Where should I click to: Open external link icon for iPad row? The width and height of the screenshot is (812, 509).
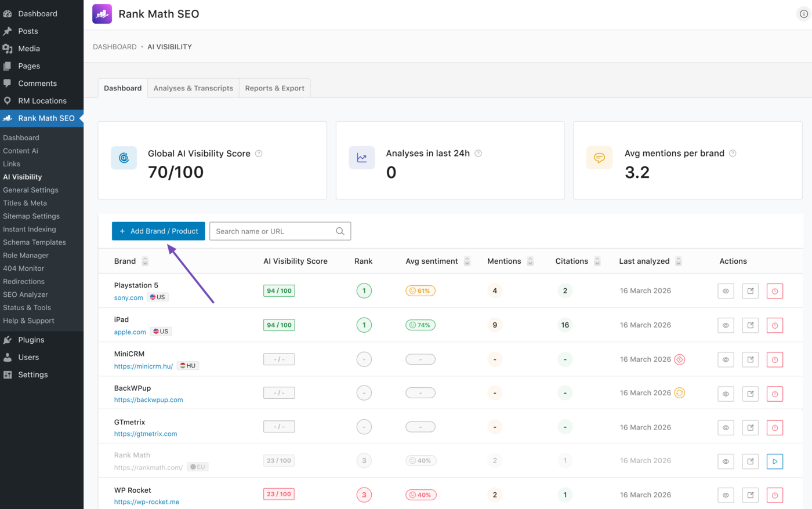tap(751, 325)
